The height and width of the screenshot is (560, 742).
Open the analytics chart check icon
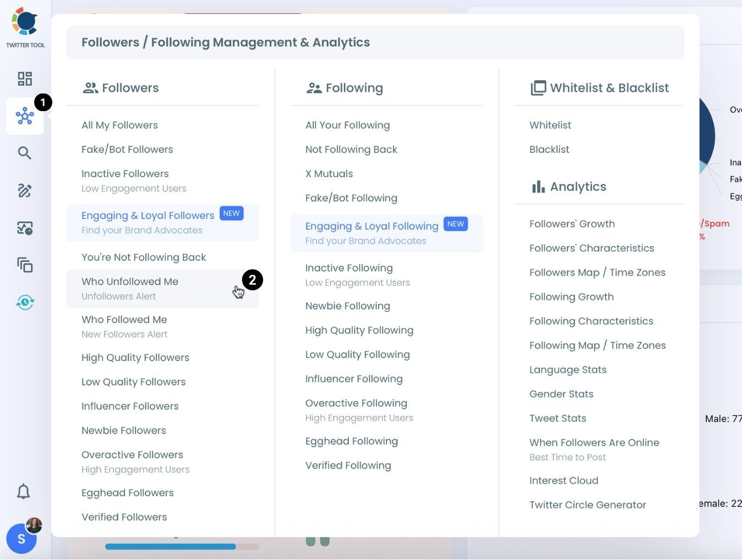click(25, 228)
